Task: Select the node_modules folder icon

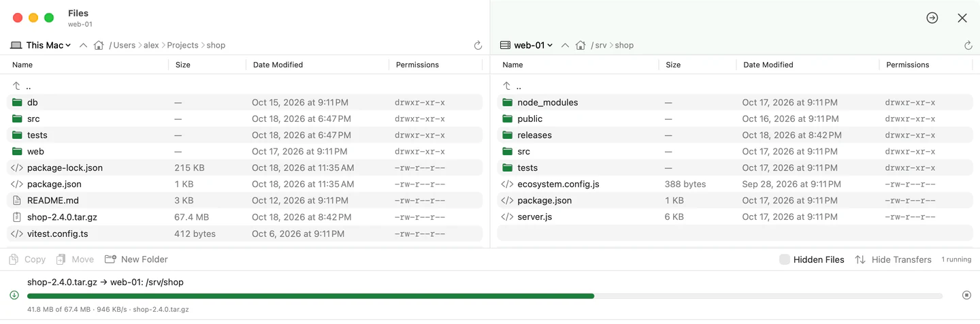Action: pos(507,102)
